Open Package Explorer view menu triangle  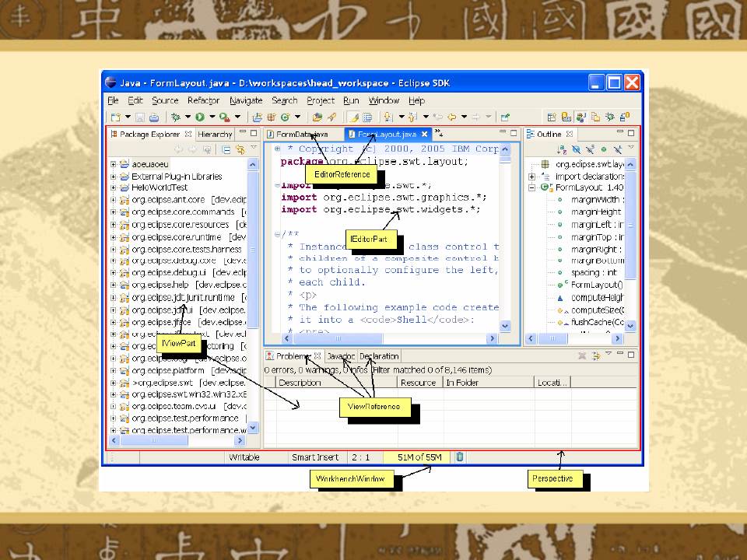click(254, 148)
